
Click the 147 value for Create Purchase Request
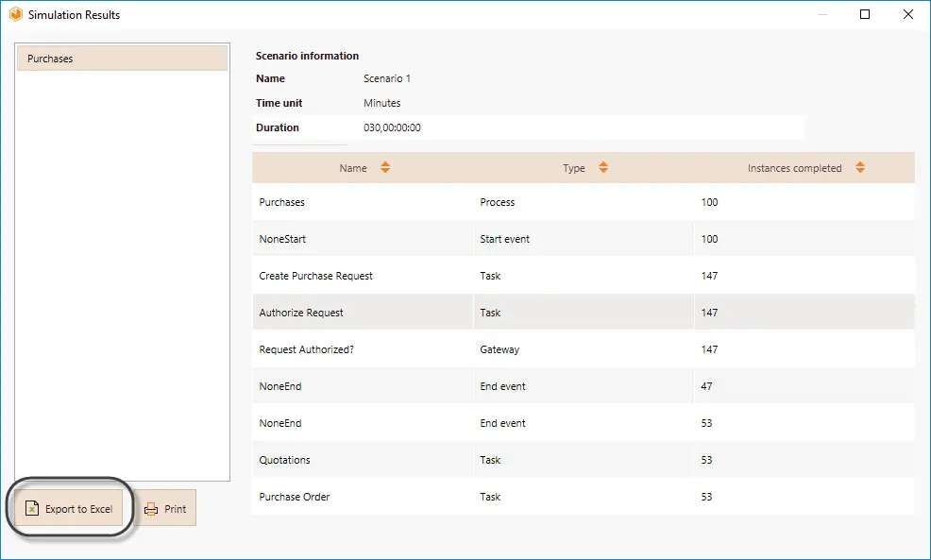[709, 276]
